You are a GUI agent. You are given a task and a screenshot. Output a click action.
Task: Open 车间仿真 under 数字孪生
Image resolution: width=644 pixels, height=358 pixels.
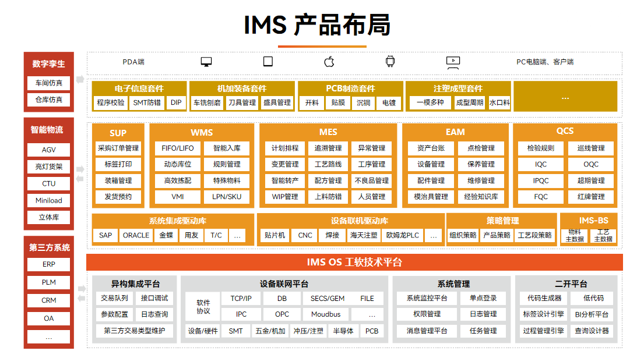(48, 83)
